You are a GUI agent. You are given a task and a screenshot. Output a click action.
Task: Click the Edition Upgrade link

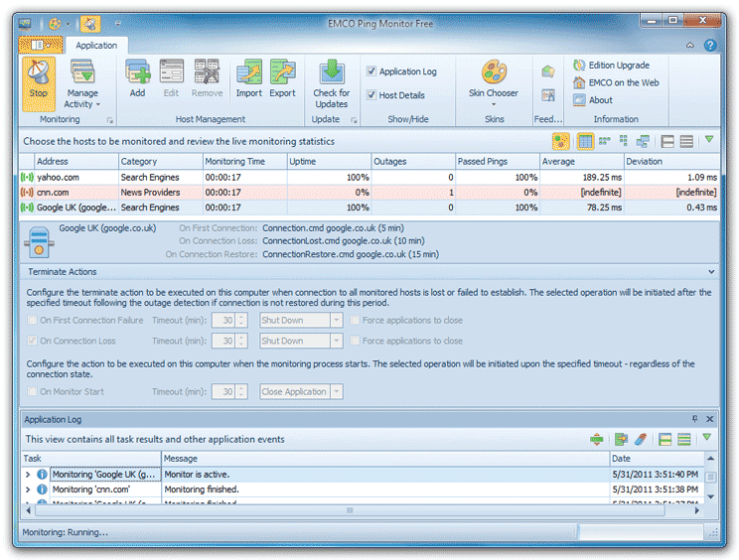[x=611, y=65]
